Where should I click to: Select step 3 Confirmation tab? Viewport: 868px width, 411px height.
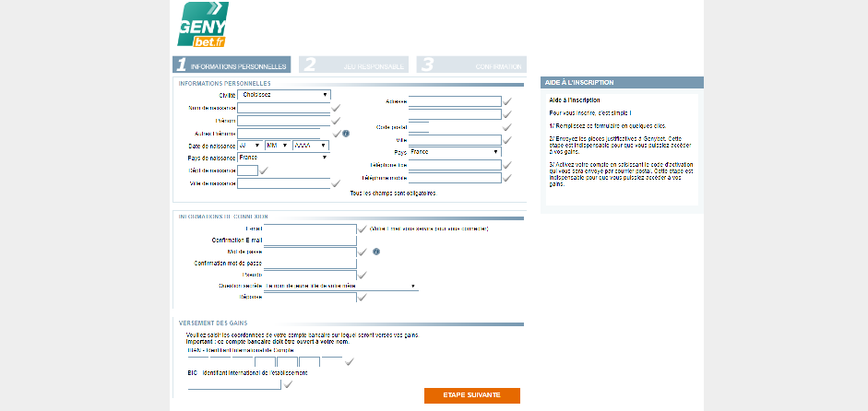471,65
